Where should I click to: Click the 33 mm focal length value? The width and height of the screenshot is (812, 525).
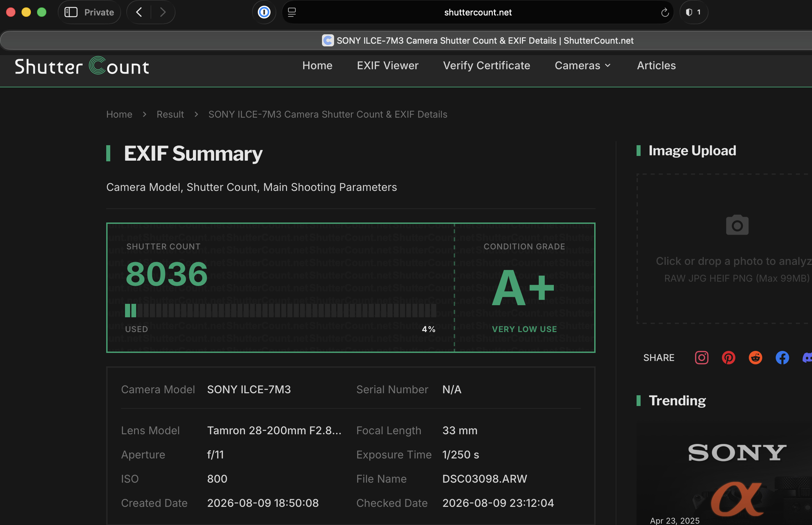460,431
